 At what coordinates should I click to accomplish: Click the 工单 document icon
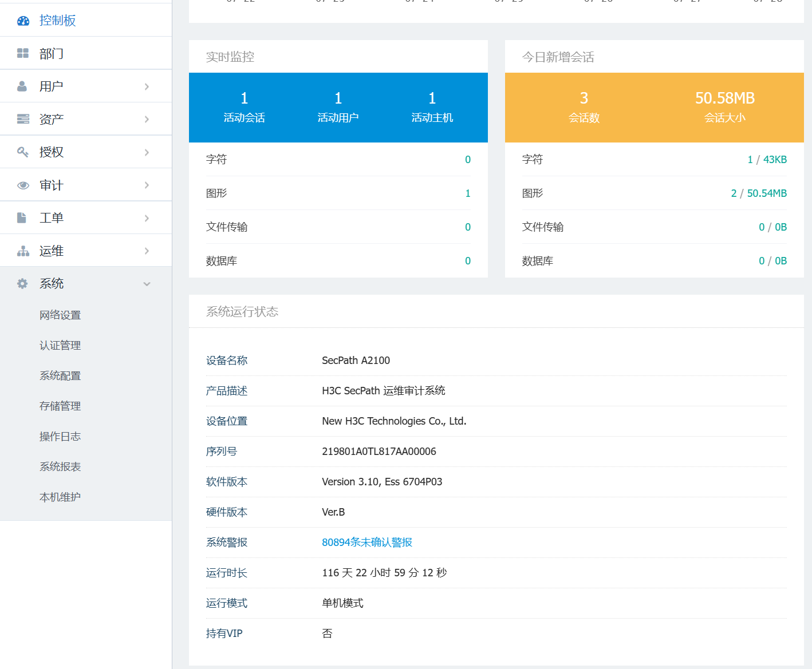click(22, 217)
